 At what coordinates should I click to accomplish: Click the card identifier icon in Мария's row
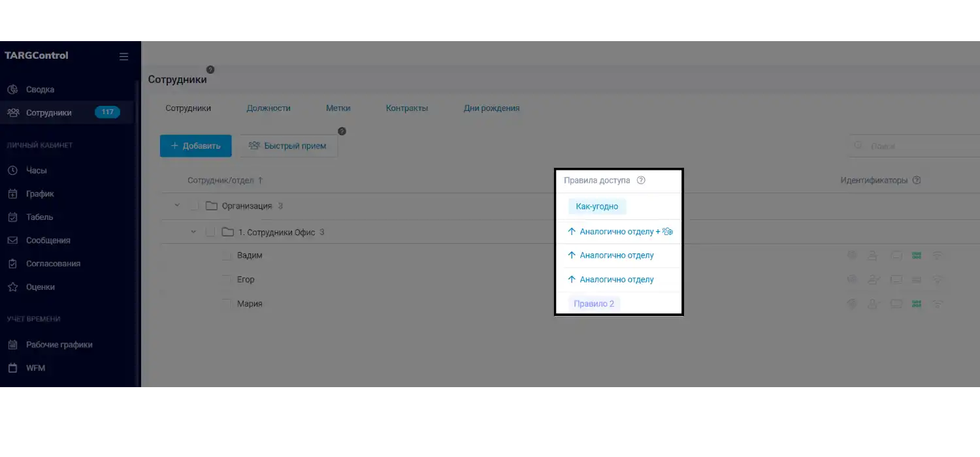896,304
